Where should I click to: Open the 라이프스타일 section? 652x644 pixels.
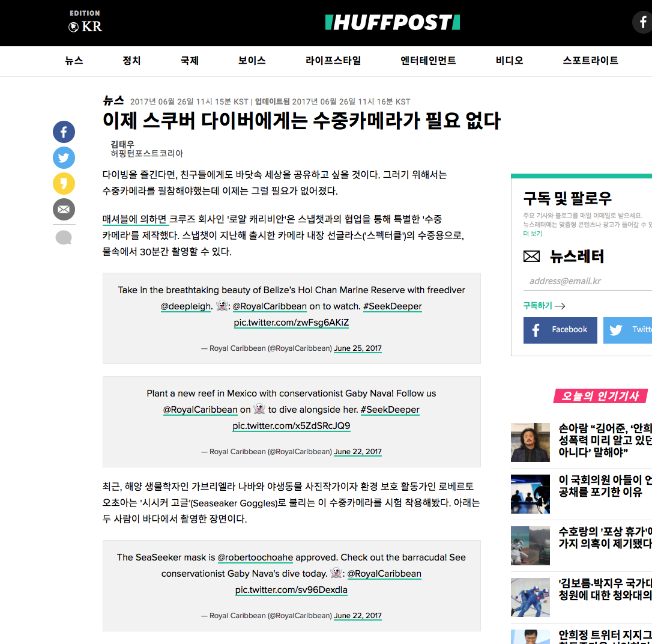[x=333, y=61]
